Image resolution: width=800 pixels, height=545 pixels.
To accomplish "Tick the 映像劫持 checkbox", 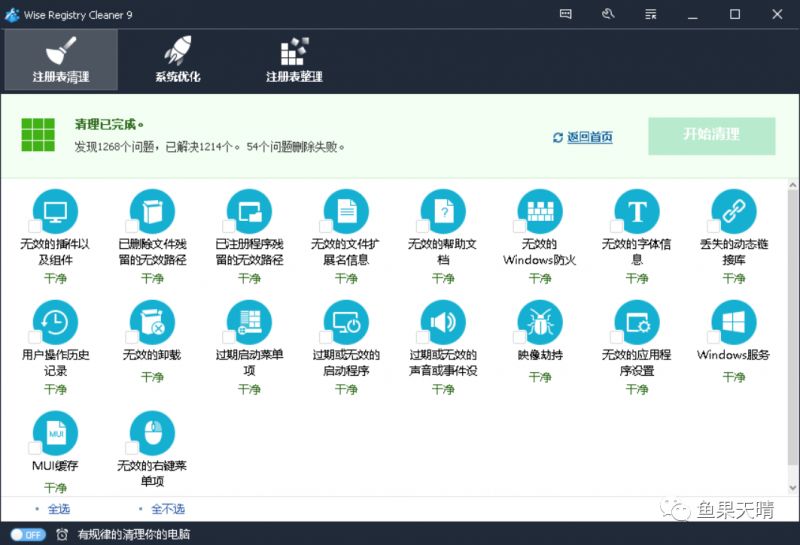I will pyautogui.click(x=519, y=337).
